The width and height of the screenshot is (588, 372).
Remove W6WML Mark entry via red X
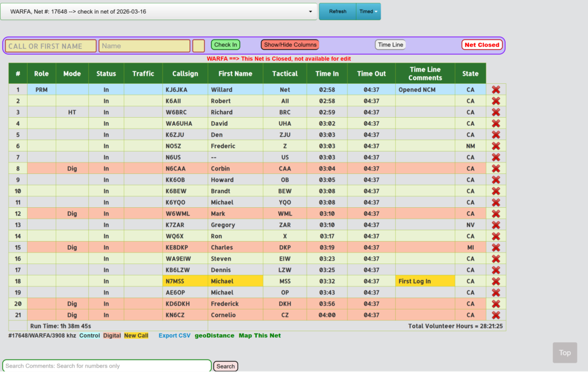496,214
